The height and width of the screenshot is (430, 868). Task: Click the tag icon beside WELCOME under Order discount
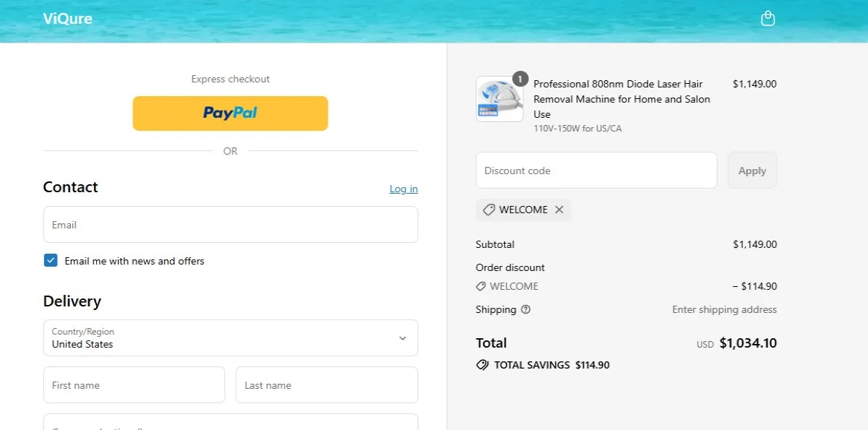pyautogui.click(x=481, y=286)
